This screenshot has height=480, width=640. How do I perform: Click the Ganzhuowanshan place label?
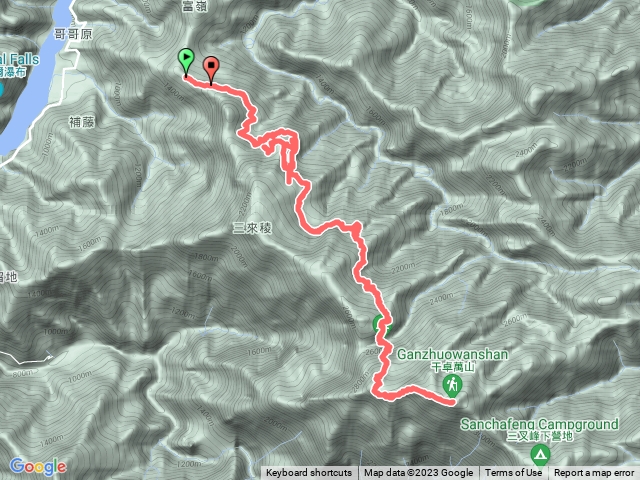[453, 354]
